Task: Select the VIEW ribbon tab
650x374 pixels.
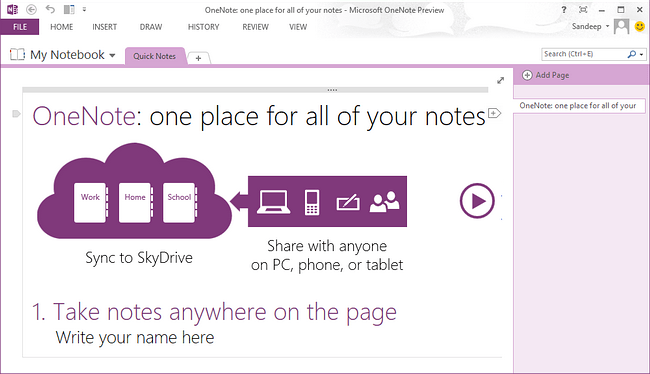Action: [x=298, y=27]
